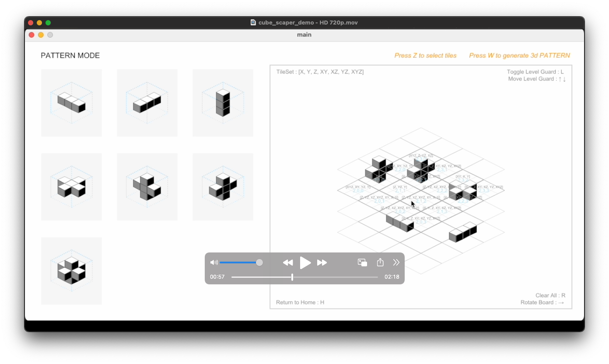The height and width of the screenshot is (364, 609).
Task: Click the PATTERN MODE heading
Action: click(70, 56)
